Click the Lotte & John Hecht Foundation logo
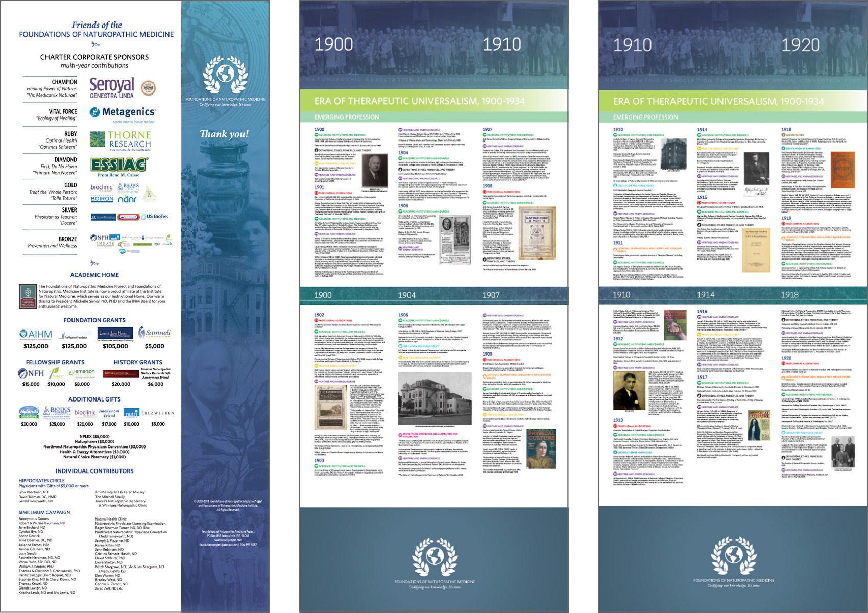868x613 pixels. (116, 334)
